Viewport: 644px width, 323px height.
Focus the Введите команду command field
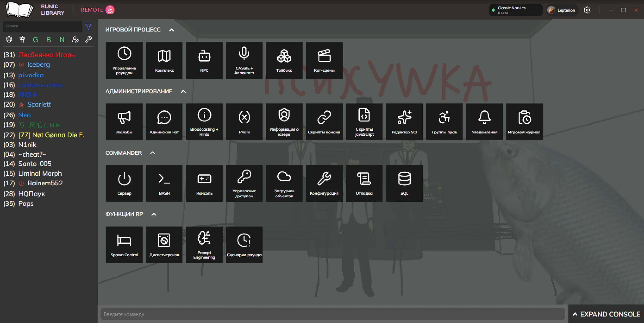pyautogui.click(x=333, y=314)
